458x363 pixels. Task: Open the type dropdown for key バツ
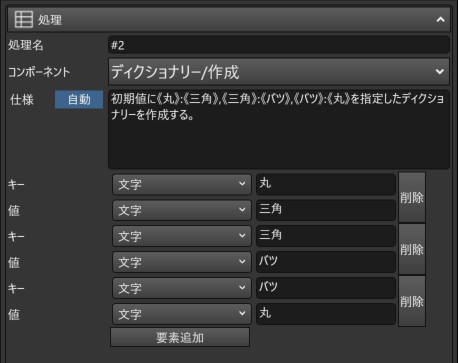click(x=182, y=288)
